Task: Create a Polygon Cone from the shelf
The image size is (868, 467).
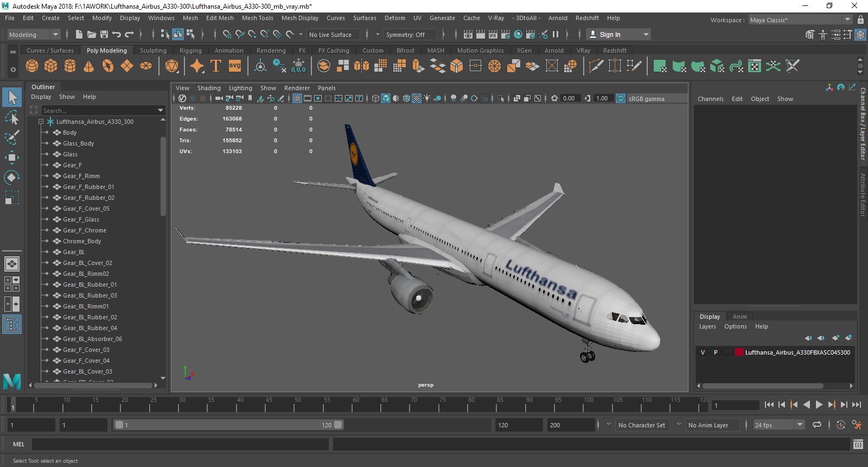Action: (89, 66)
